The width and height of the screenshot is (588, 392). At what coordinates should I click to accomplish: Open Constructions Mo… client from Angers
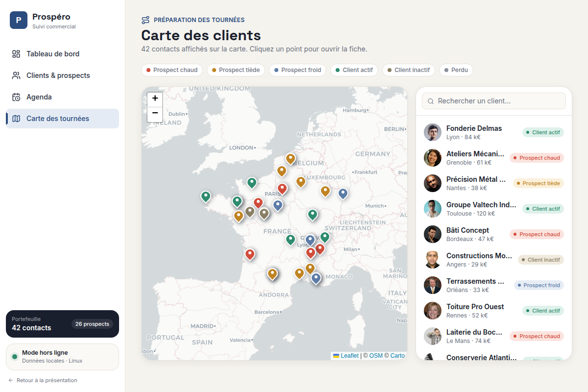coord(494,260)
